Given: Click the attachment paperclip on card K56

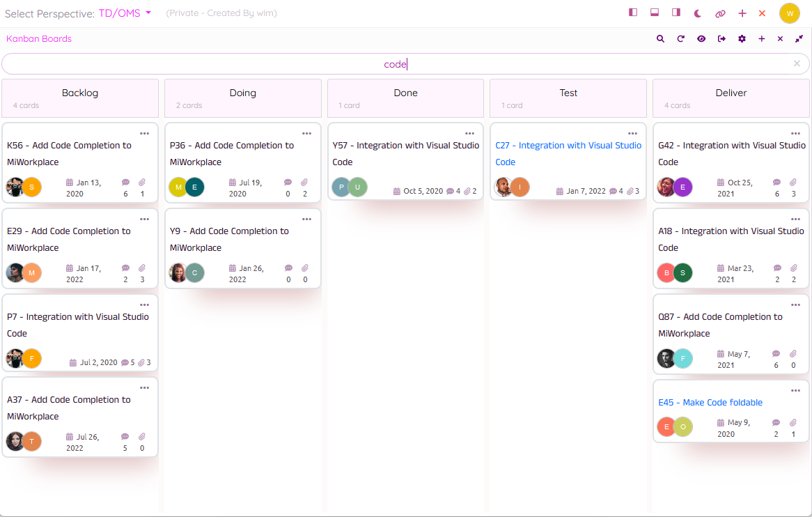Looking at the screenshot, I should [142, 183].
